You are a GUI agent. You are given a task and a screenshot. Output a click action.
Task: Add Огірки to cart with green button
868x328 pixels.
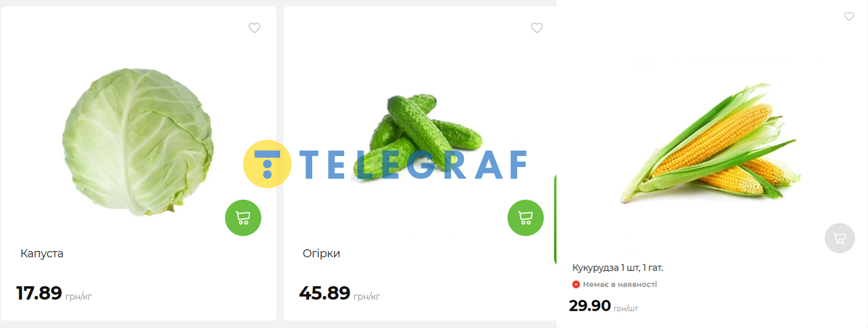[526, 218]
